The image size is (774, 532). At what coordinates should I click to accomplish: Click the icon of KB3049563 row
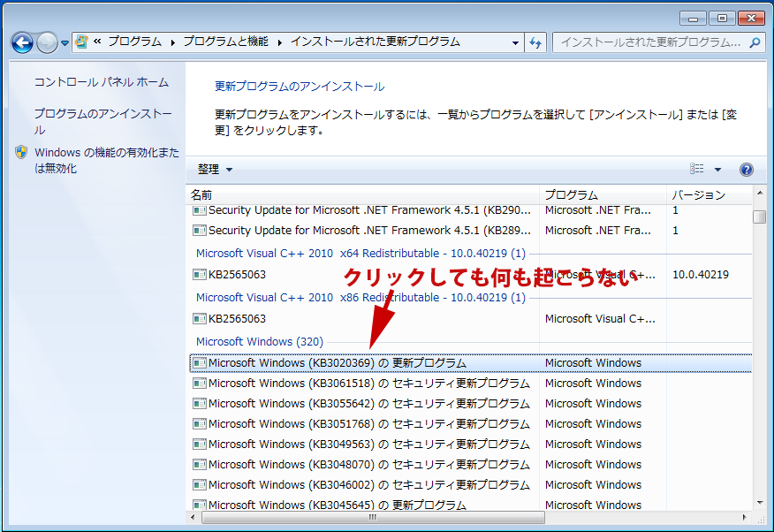point(200,445)
